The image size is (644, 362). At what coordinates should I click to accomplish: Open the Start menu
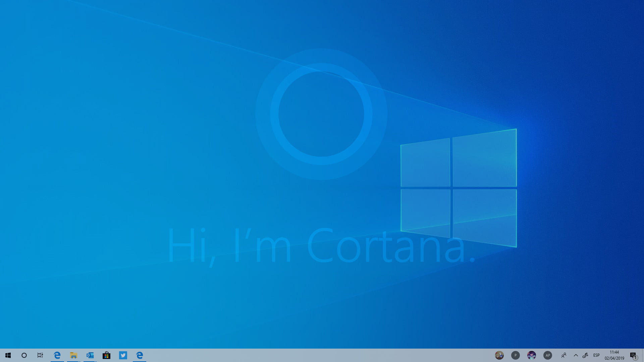pyautogui.click(x=8, y=355)
